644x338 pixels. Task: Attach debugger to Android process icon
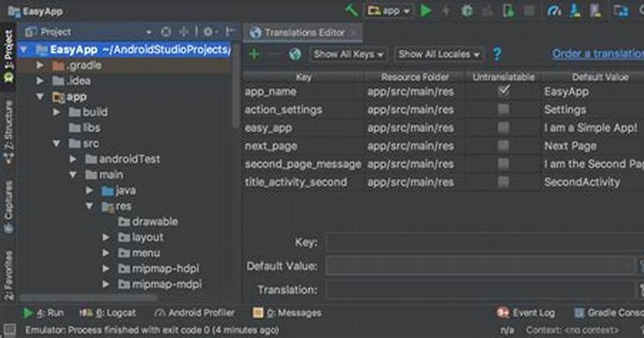(508, 11)
